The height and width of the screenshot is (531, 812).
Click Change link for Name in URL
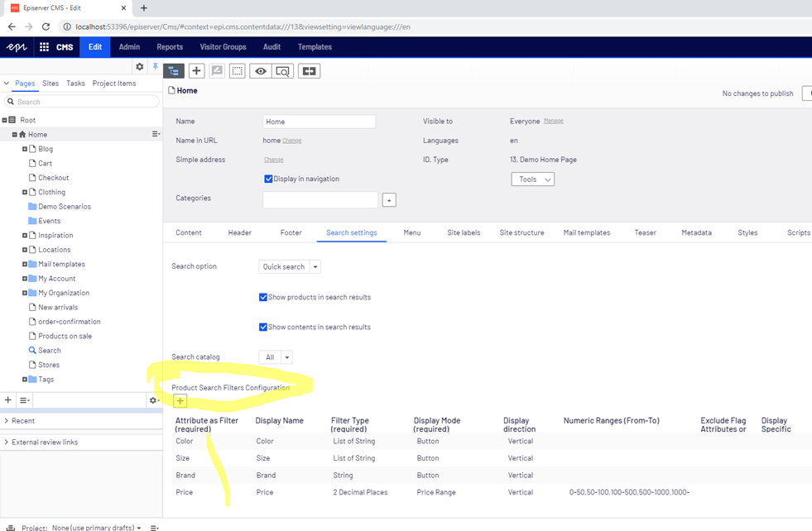(292, 141)
